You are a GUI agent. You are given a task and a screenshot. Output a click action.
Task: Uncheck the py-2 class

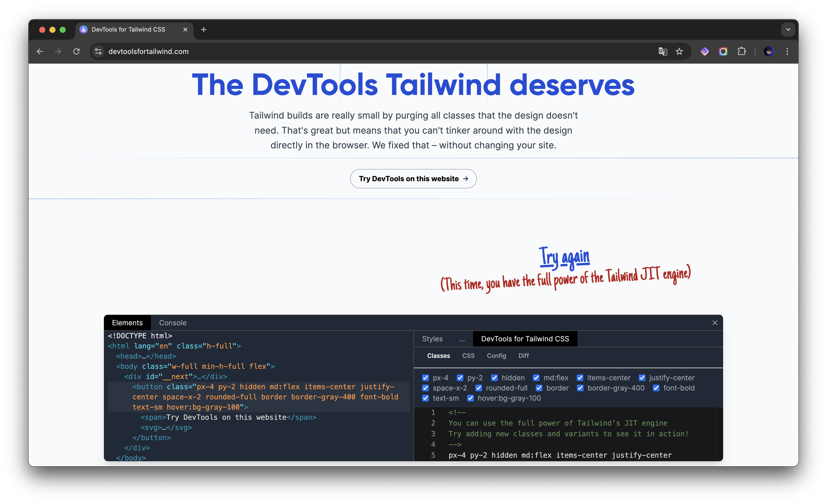[x=460, y=378]
